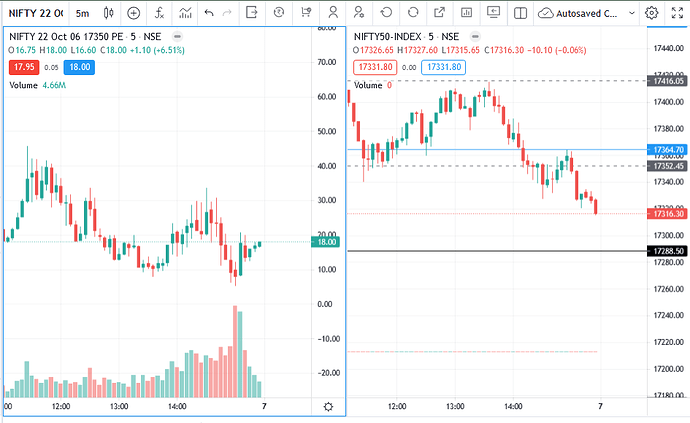Screen dimensions: 690x423
Task: Toggle visibility pill beside NIFTY 17350 PE title
Action: 177,37
